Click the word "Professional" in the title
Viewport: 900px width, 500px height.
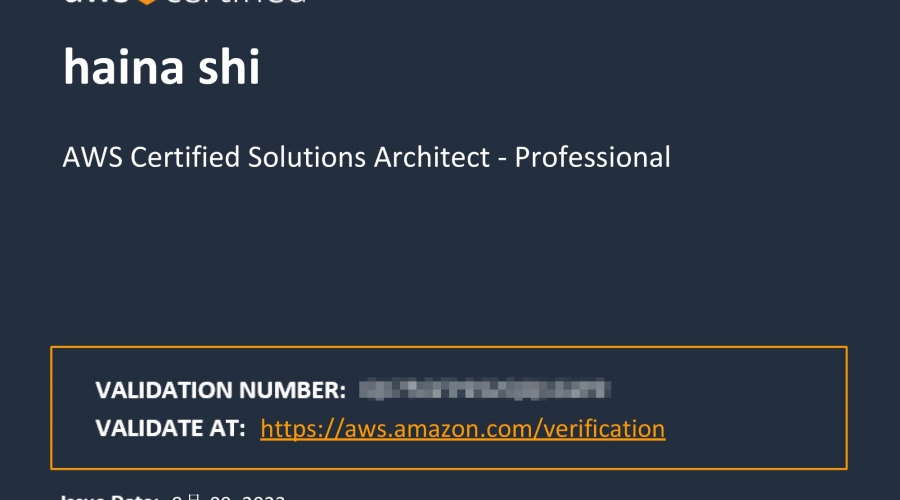pyautogui.click(x=592, y=157)
